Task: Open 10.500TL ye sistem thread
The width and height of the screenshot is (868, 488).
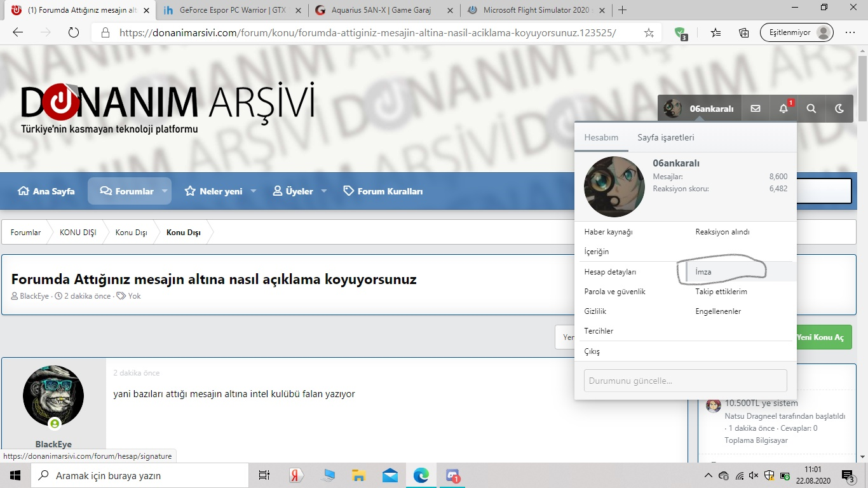Action: point(761,403)
